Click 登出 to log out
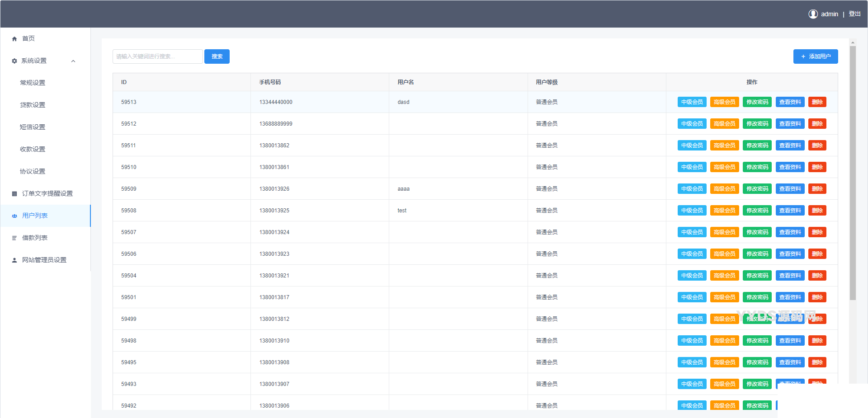Viewport: 868px width, 418px height. click(x=854, y=14)
